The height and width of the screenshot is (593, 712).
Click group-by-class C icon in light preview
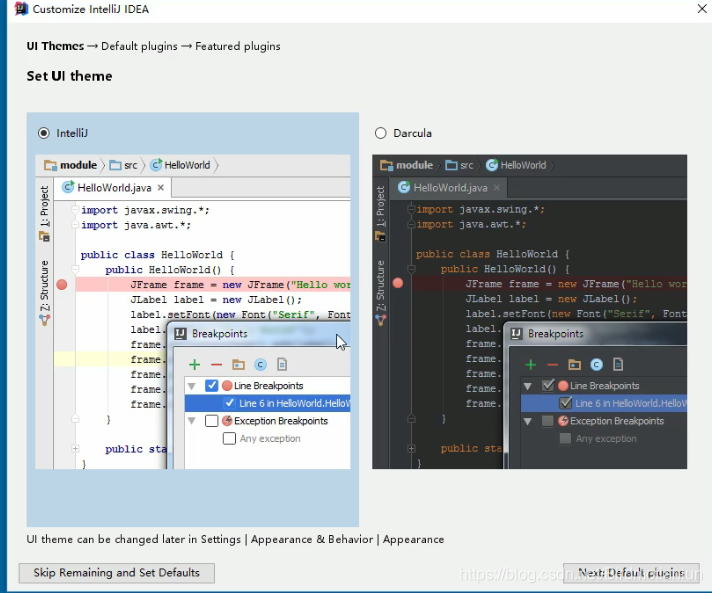pos(260,365)
